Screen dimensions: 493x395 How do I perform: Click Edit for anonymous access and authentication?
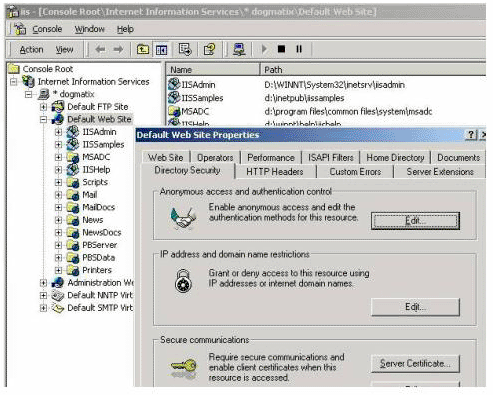pos(415,221)
